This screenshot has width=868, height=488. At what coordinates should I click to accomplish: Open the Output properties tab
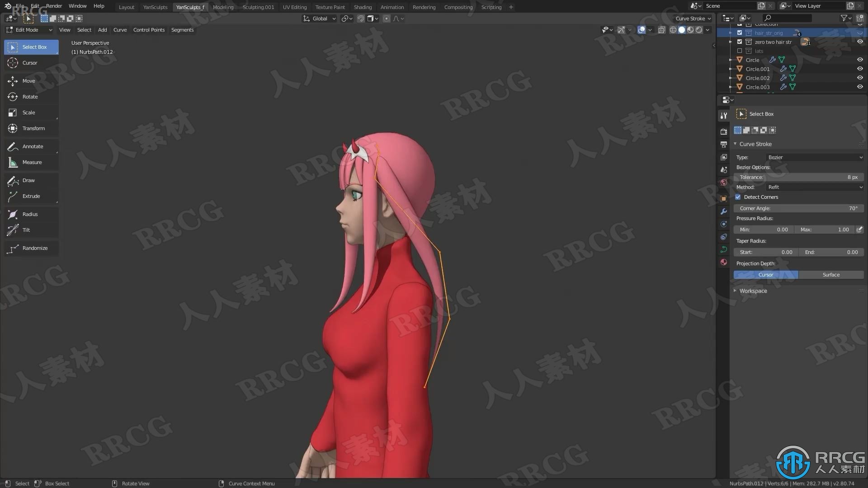[x=724, y=145]
